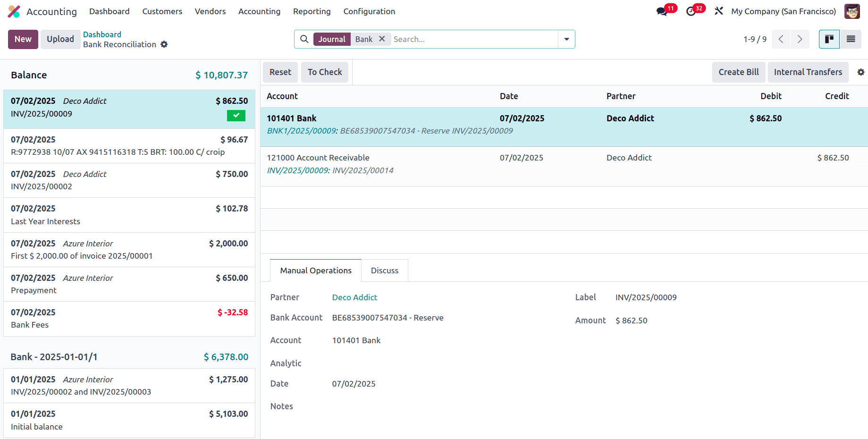
Task: Open the Reporting menu
Action: (x=312, y=11)
